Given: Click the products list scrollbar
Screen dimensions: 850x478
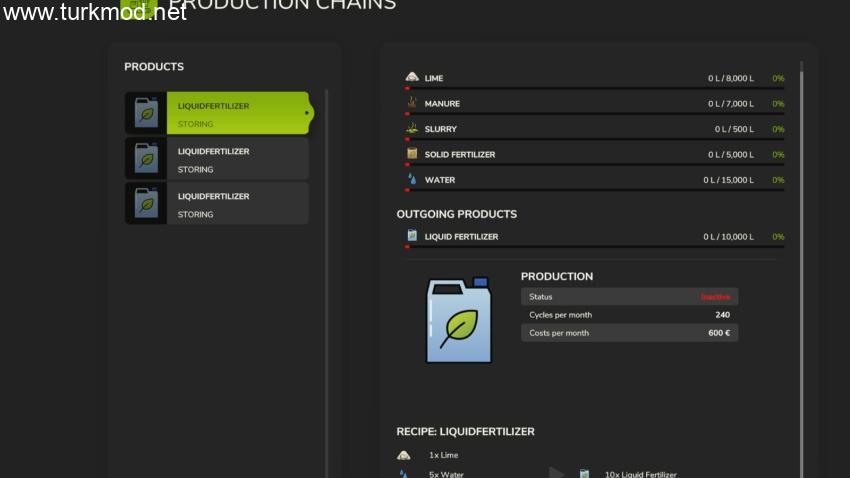Looking at the screenshot, I should (x=326, y=282).
